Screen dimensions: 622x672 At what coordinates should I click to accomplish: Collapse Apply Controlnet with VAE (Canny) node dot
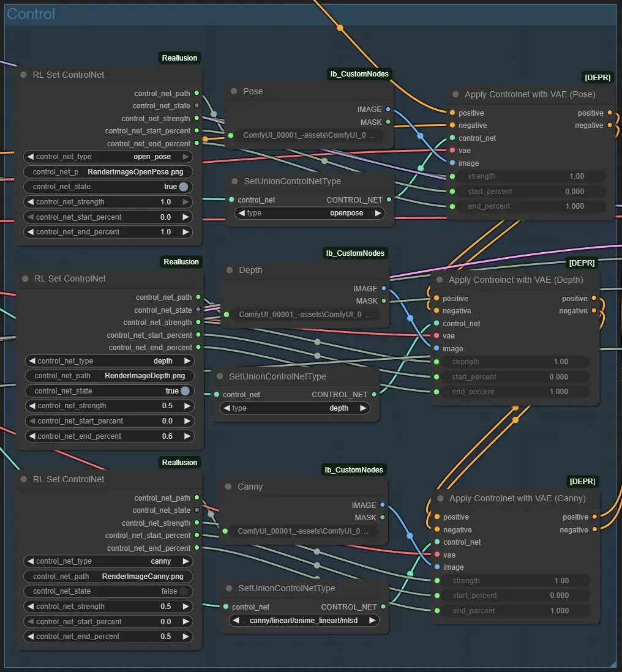coord(440,498)
